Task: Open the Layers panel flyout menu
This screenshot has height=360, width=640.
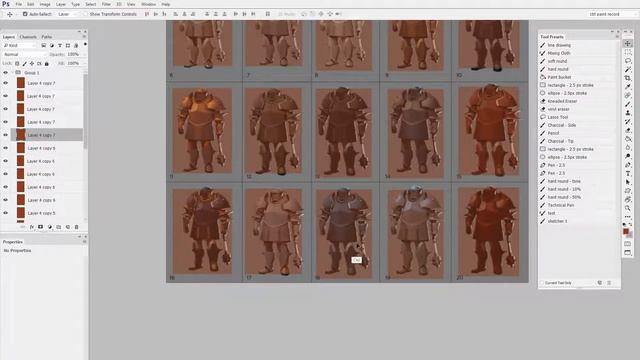Action: tap(84, 37)
